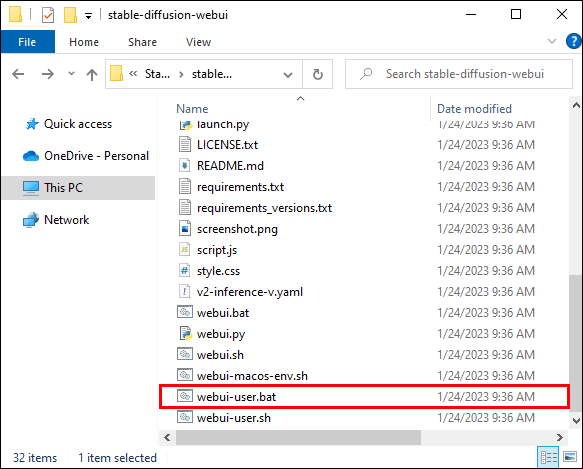The width and height of the screenshot is (583, 469).
Task: Expand the ribbon with the chevron
Action: click(552, 41)
